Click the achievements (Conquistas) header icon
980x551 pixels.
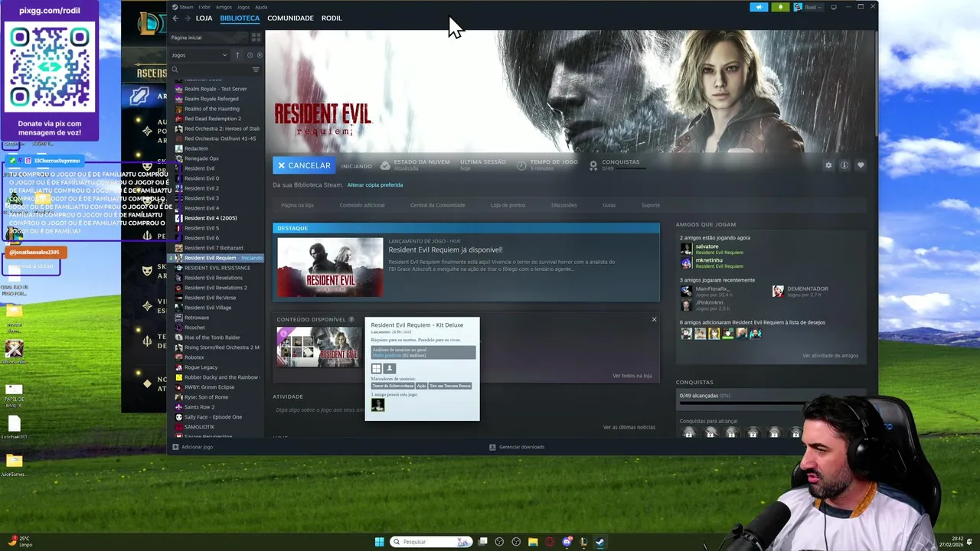(593, 165)
